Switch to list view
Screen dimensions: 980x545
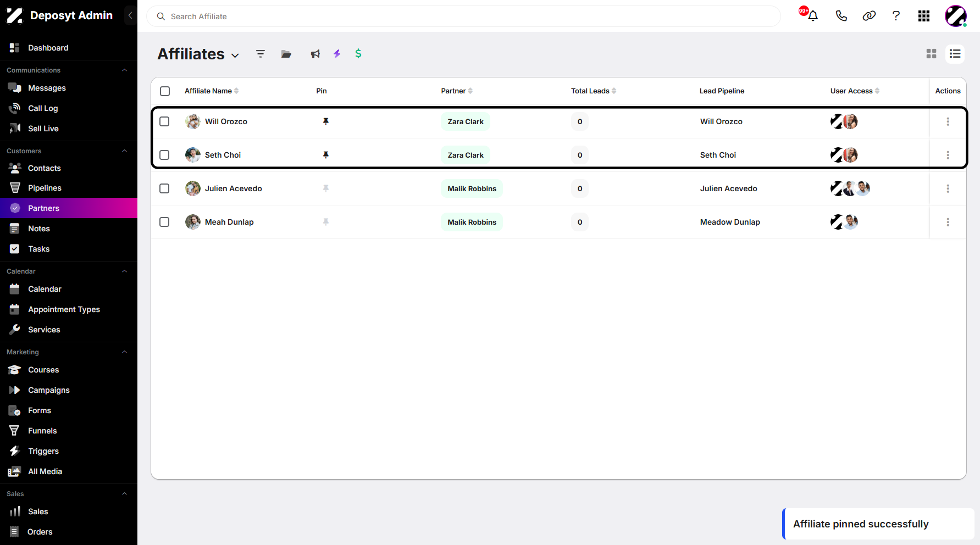955,53
